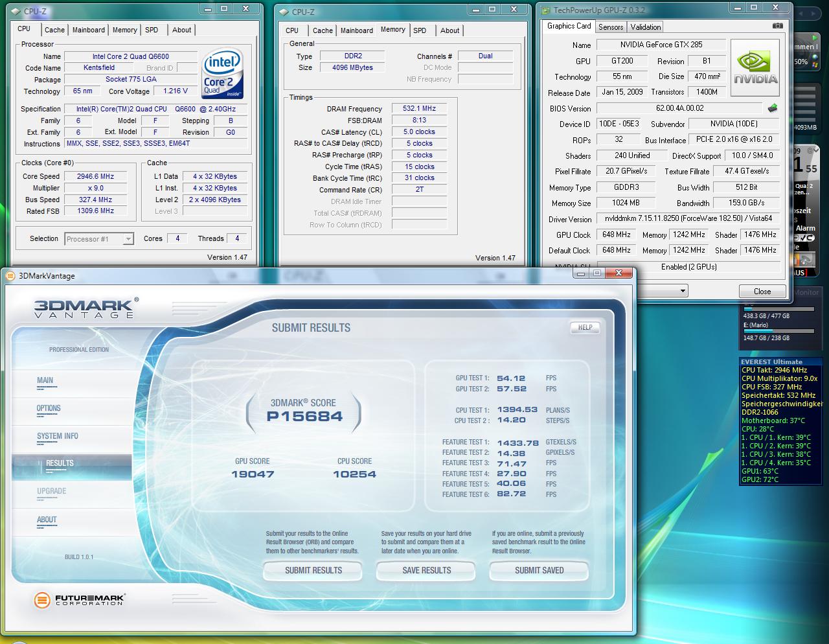Open SPD tab in left CPU-Z window
Viewport: 829px width, 644px height.
pos(152,30)
